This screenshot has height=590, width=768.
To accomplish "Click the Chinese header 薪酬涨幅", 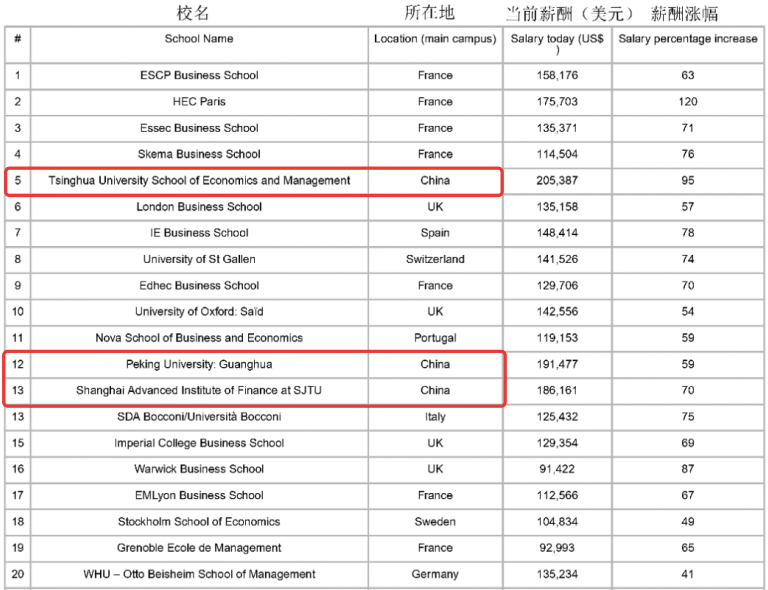I will click(684, 13).
